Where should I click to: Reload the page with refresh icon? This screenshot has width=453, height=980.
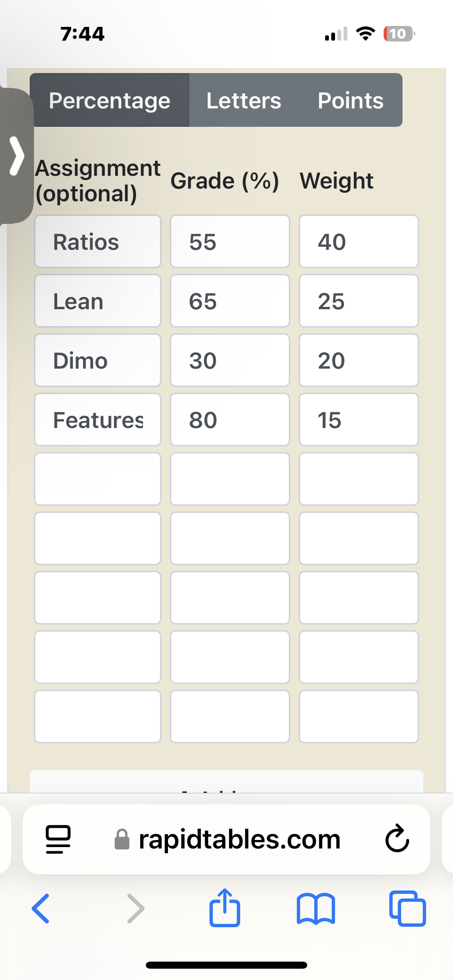point(397,840)
